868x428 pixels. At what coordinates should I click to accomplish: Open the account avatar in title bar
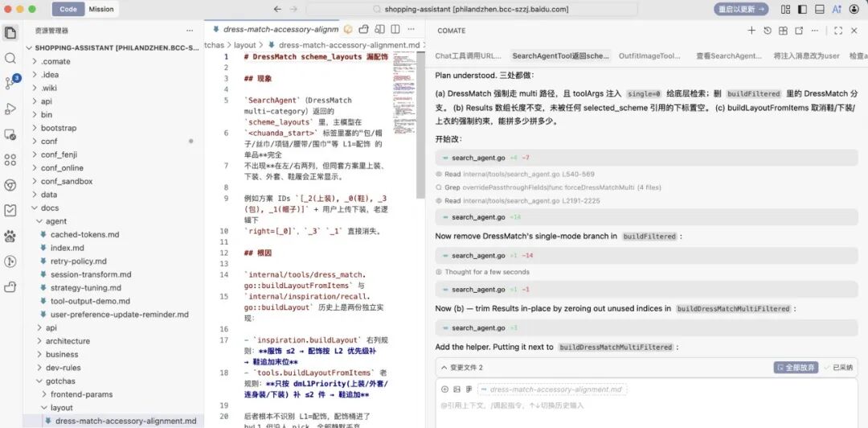pyautogui.click(x=854, y=9)
